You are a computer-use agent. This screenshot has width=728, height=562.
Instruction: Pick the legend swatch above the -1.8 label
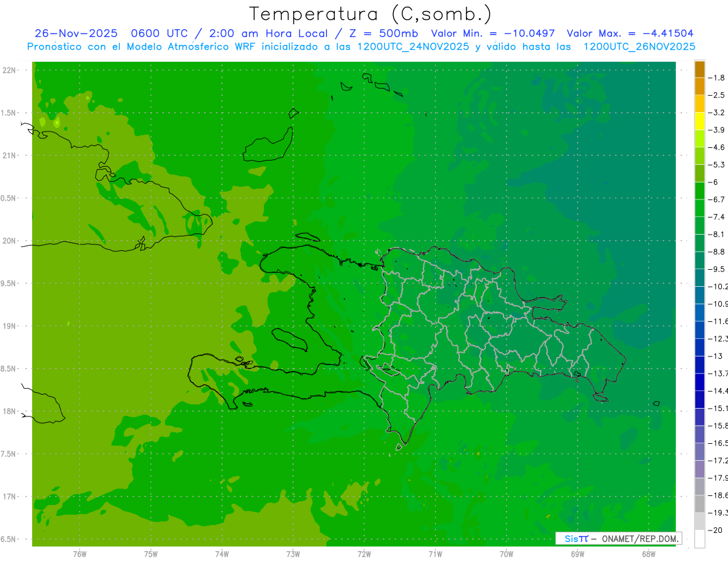pyautogui.click(x=699, y=69)
